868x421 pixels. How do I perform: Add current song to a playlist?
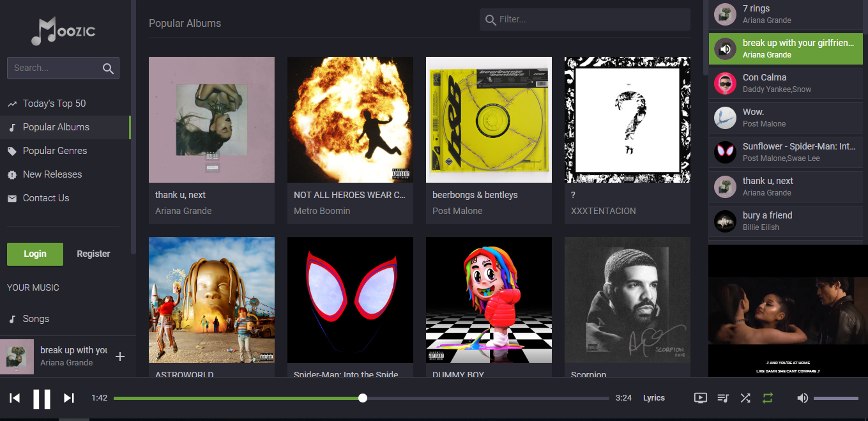click(x=120, y=356)
